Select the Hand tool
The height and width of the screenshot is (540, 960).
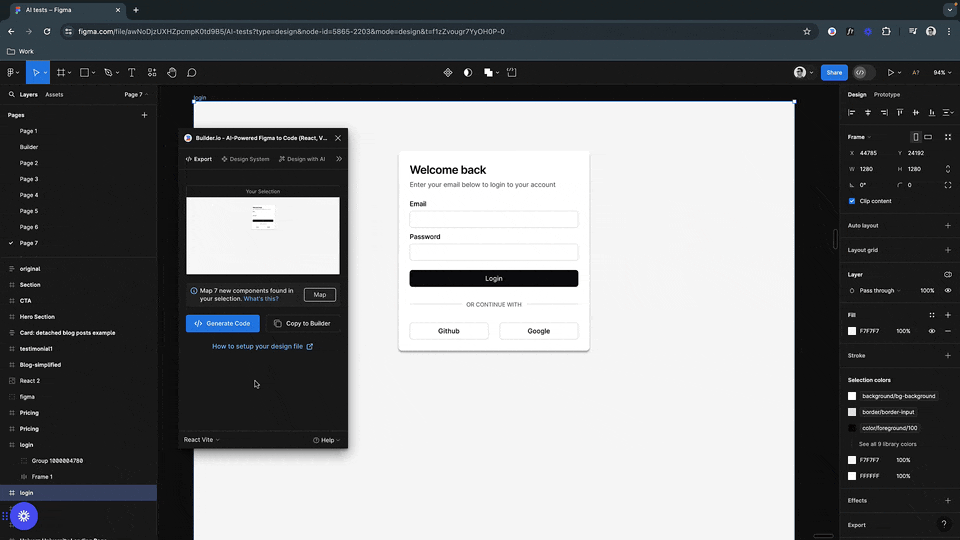point(172,72)
